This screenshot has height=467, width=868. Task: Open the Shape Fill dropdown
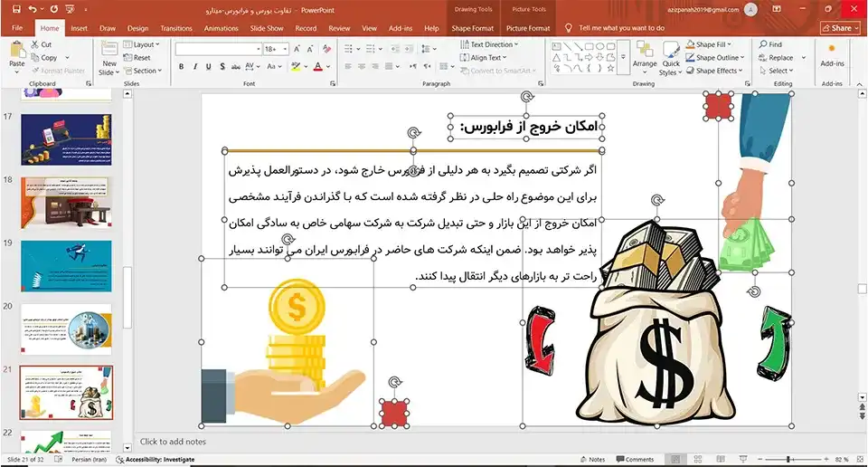(x=709, y=44)
